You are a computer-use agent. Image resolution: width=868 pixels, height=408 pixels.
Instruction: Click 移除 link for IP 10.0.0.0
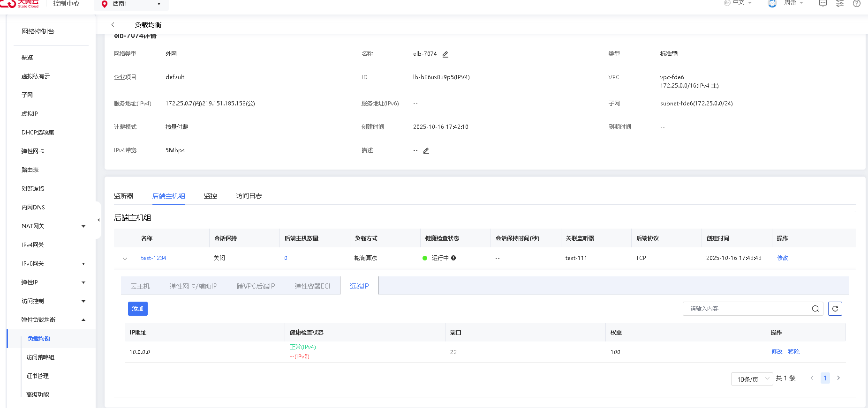(x=793, y=352)
